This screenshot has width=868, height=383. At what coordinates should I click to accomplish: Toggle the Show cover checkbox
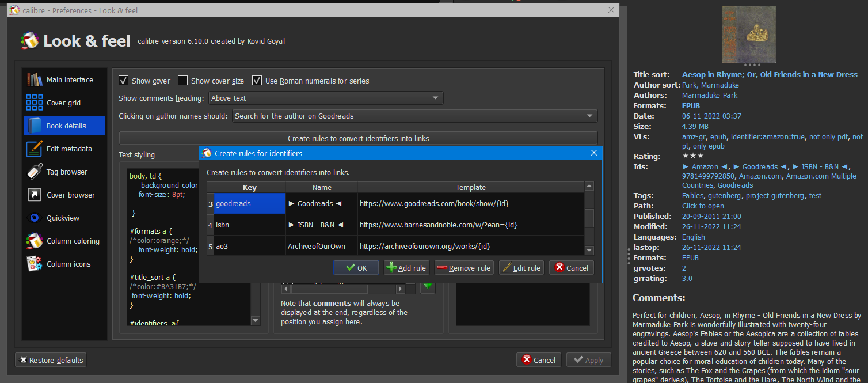click(x=123, y=81)
